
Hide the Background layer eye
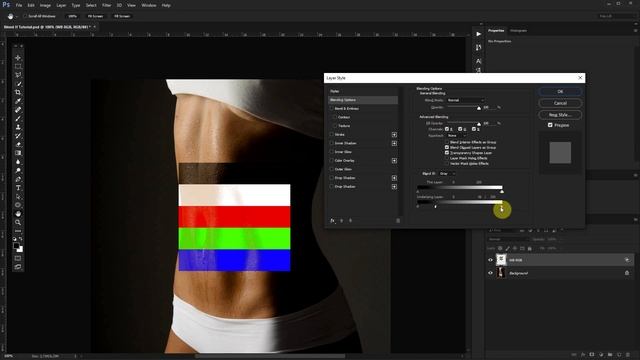pos(491,273)
